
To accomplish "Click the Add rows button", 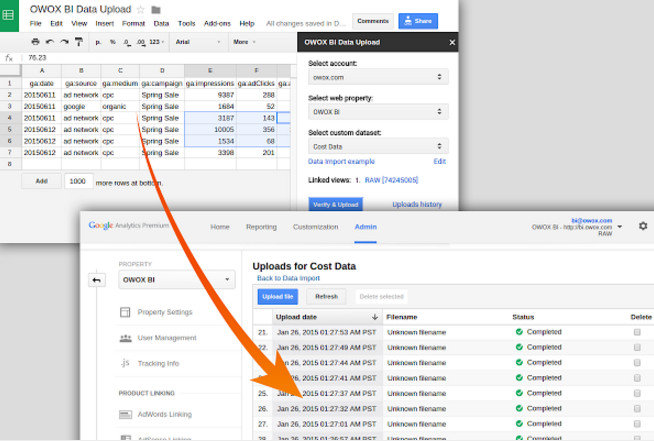I will coord(42,181).
